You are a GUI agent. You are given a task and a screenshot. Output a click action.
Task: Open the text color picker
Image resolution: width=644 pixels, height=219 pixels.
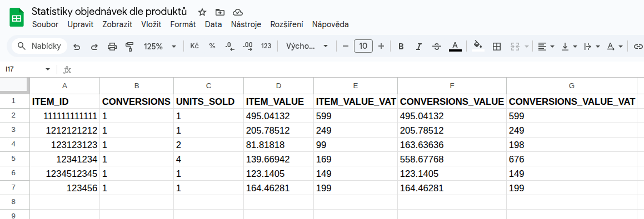[x=455, y=46]
